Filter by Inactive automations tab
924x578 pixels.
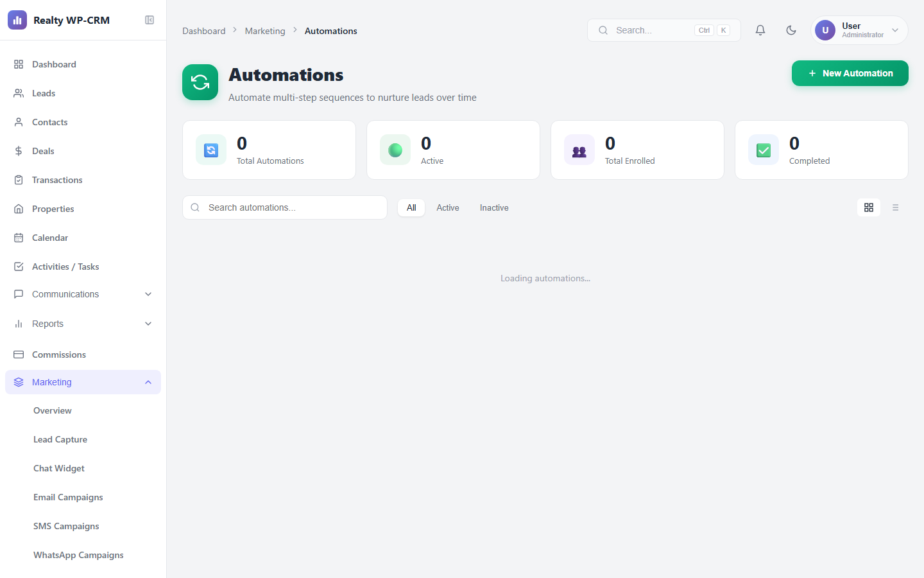pyautogui.click(x=494, y=207)
